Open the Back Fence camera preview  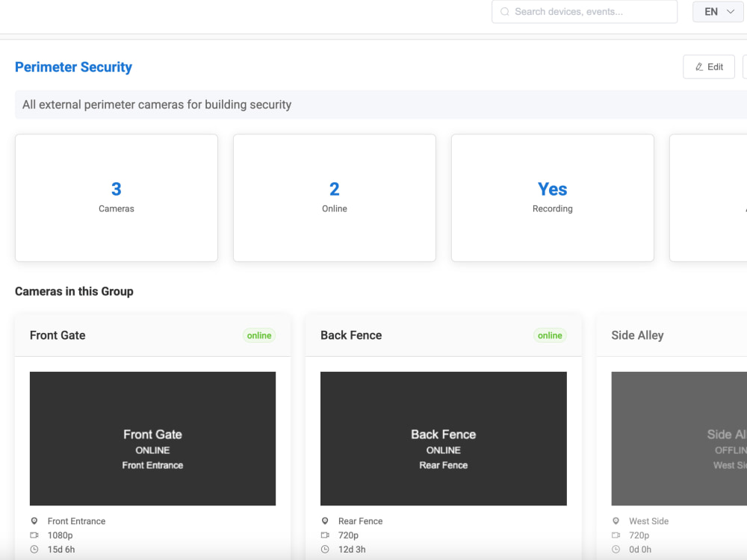pos(444,438)
